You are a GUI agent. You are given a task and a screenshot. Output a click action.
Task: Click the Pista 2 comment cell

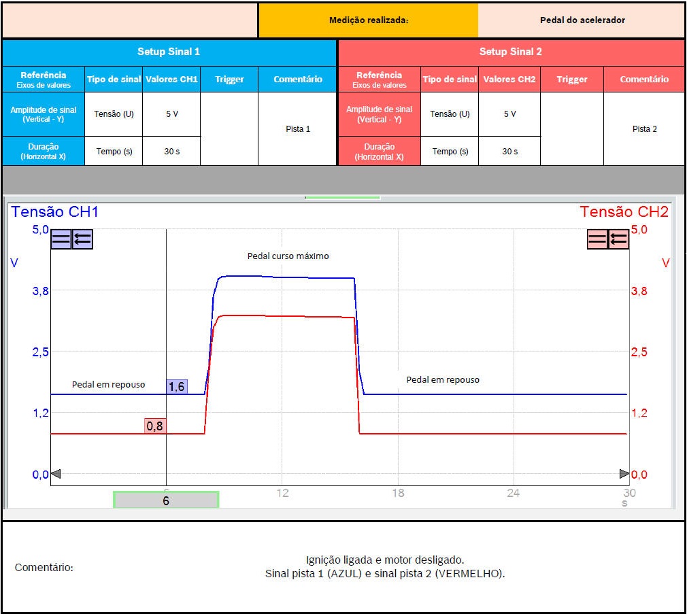pyautogui.click(x=644, y=129)
